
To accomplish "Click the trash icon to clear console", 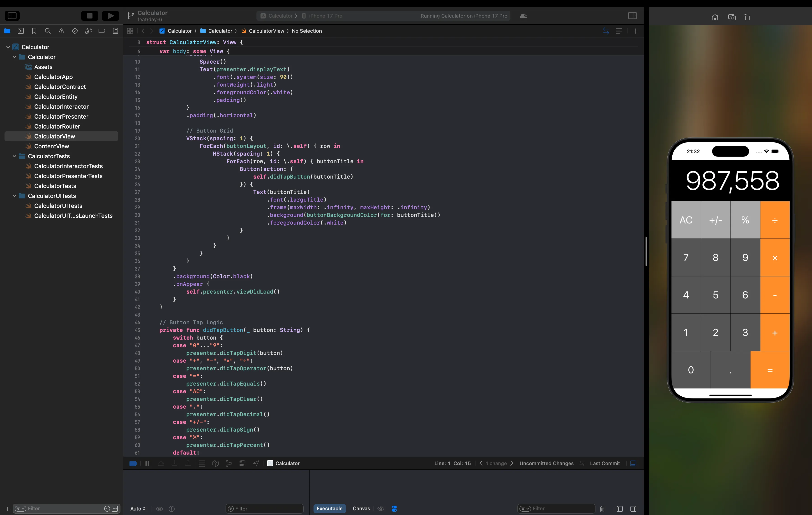I will click(x=602, y=509).
